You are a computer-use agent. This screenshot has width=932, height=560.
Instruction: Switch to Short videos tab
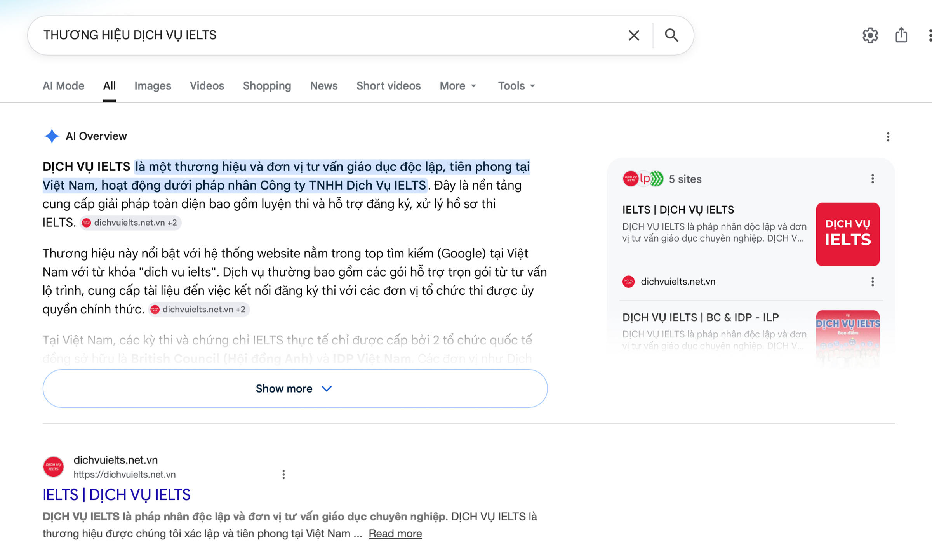click(x=389, y=86)
